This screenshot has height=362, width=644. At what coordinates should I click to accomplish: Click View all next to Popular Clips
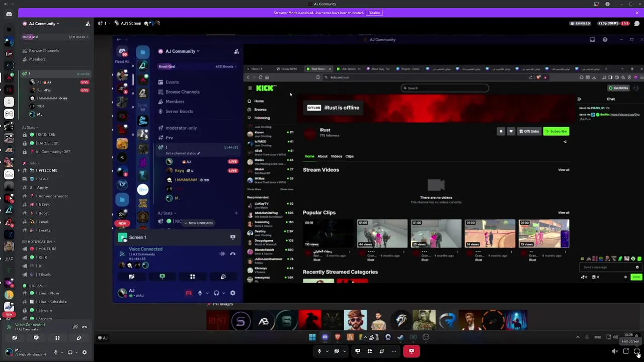click(x=563, y=213)
